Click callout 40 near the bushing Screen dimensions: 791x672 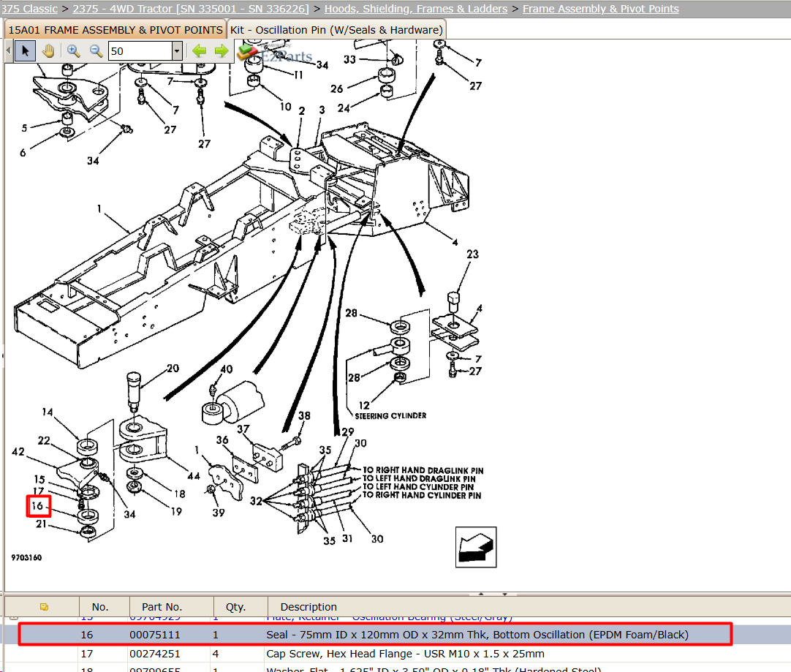[227, 369]
